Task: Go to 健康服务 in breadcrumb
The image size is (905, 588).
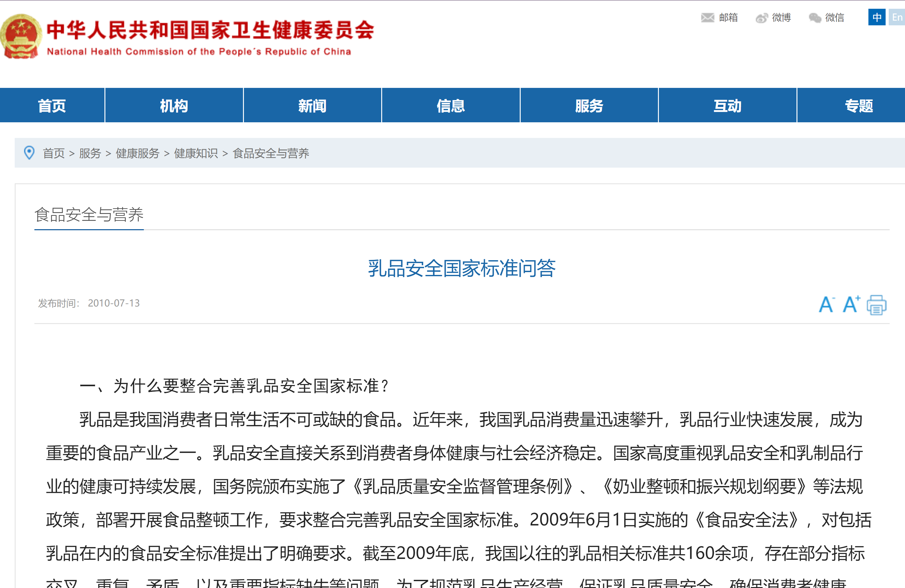Action: coord(138,153)
